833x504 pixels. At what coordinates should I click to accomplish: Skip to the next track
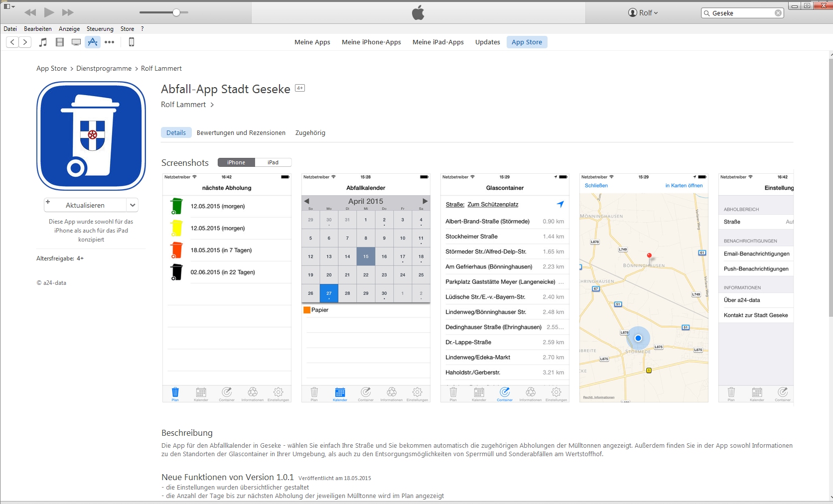pyautogui.click(x=68, y=12)
